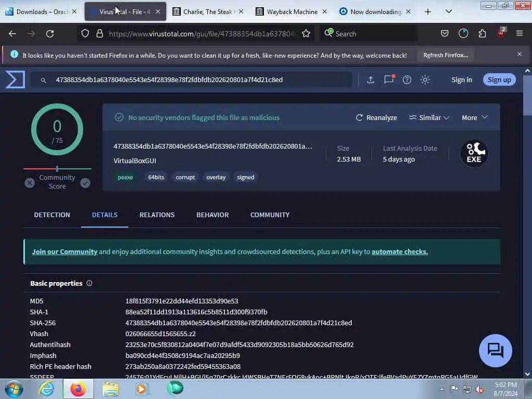The image size is (532, 399).
Task: Click the Sign up button
Action: tap(499, 79)
